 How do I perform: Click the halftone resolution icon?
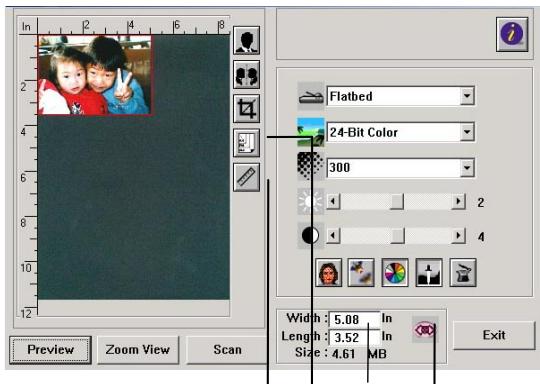[311, 167]
